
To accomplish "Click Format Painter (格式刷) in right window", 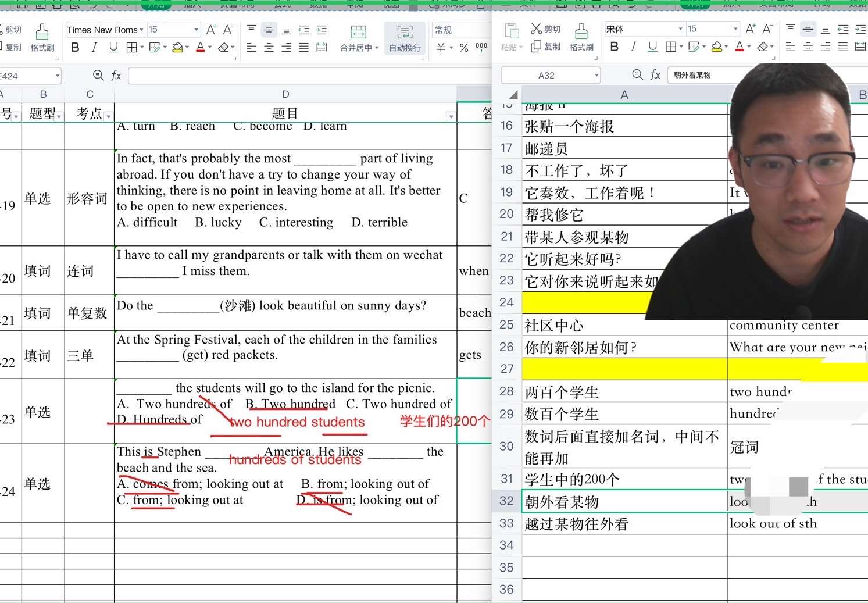I will pyautogui.click(x=581, y=37).
